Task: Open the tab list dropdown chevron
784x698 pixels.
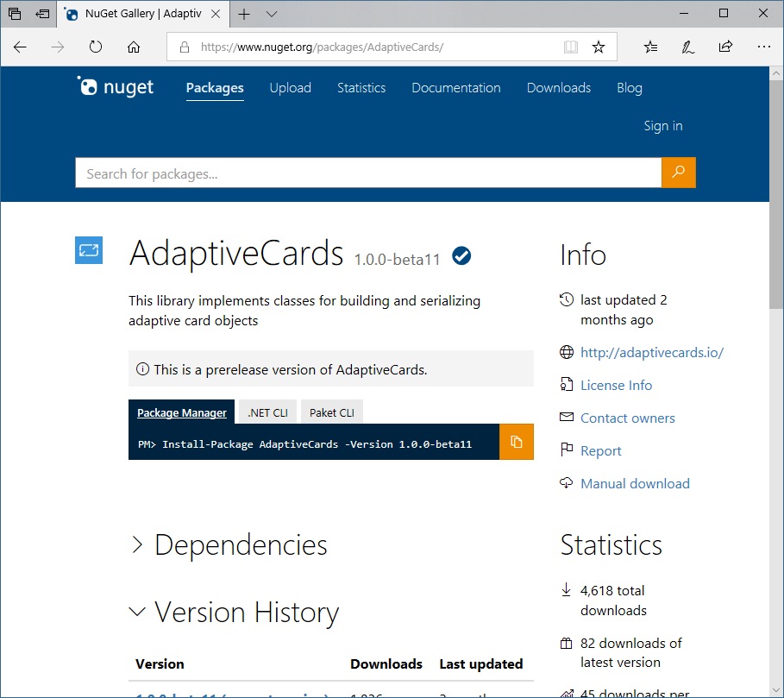Action: 271,14
